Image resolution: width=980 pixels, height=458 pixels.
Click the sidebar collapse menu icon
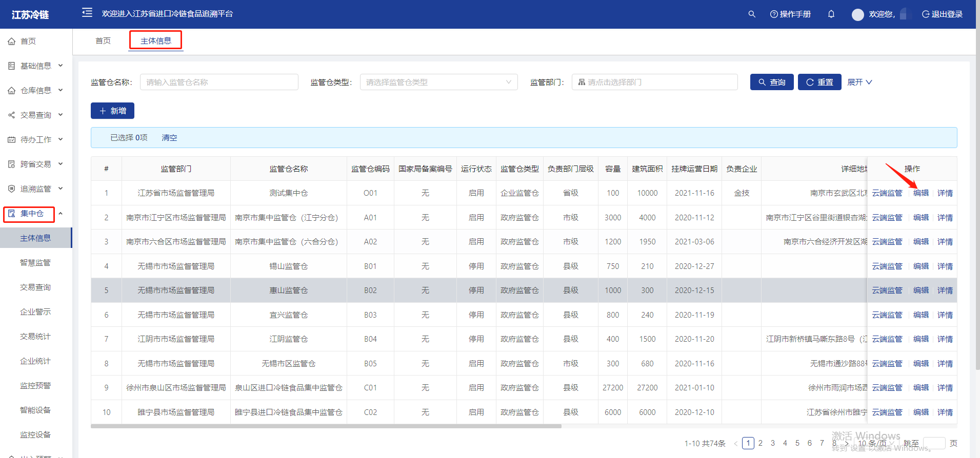pos(87,13)
